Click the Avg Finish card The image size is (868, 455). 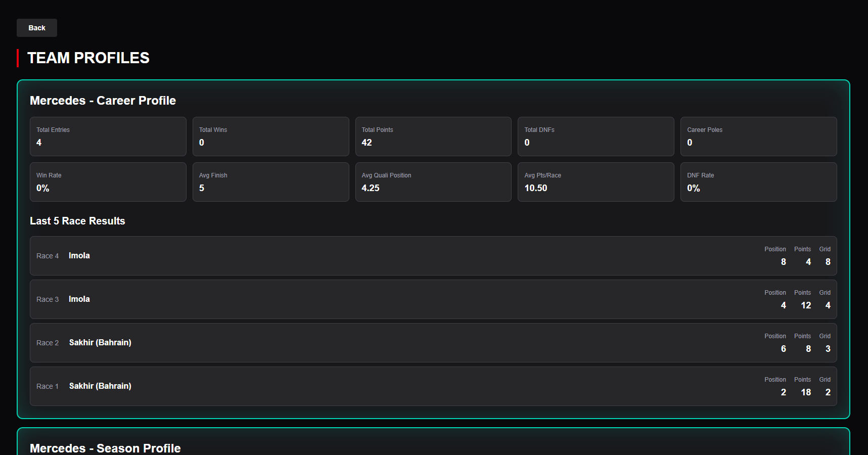pyautogui.click(x=270, y=182)
